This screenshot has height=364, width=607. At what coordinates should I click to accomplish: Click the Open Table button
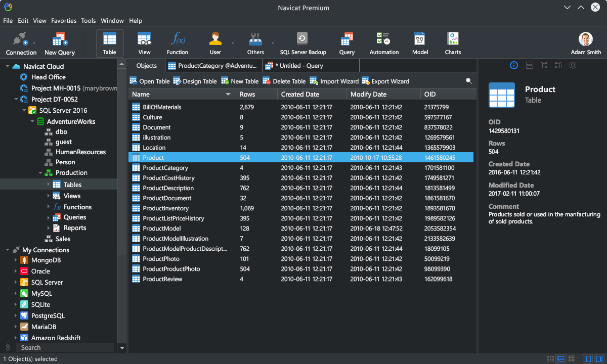click(x=150, y=81)
